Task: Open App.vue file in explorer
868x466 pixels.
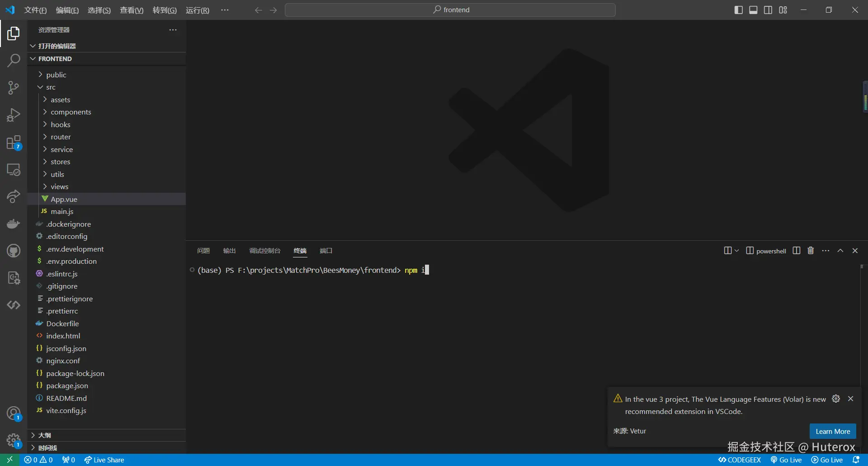Action: click(x=107, y=199)
